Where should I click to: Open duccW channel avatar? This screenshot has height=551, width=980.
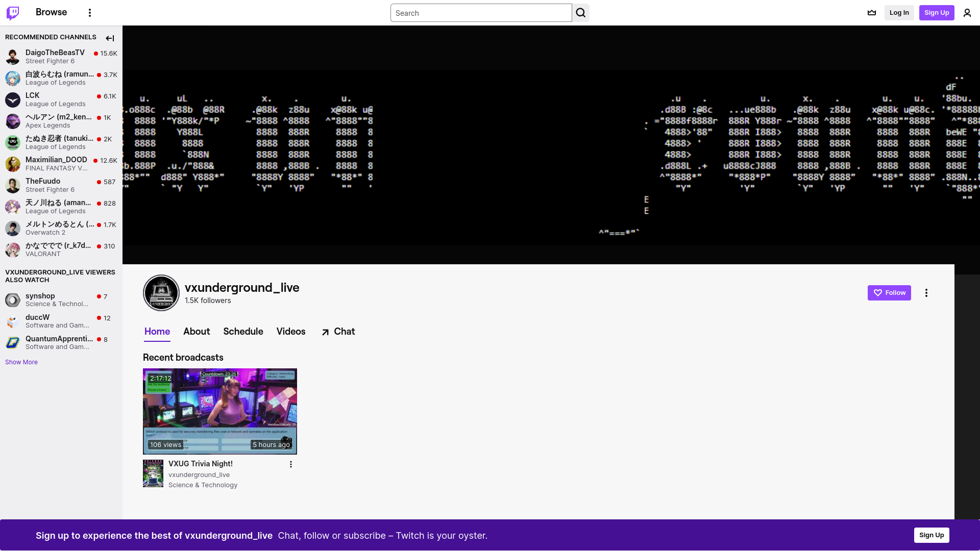(x=13, y=321)
